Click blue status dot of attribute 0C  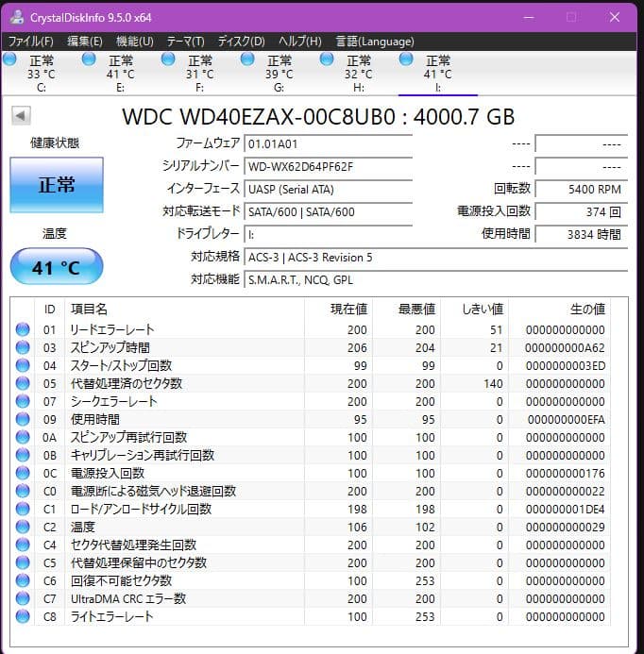(23, 473)
